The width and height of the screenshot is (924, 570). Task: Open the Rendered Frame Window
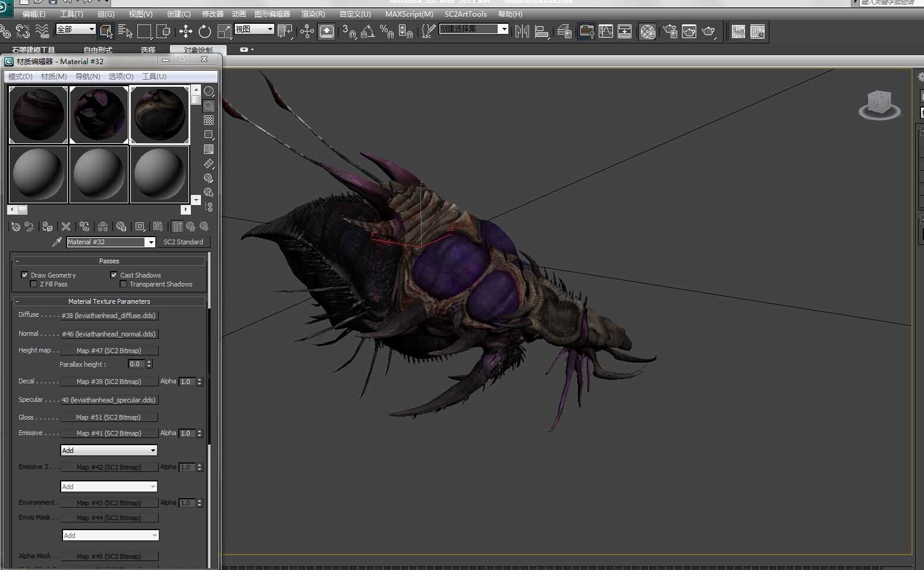pyautogui.click(x=689, y=31)
